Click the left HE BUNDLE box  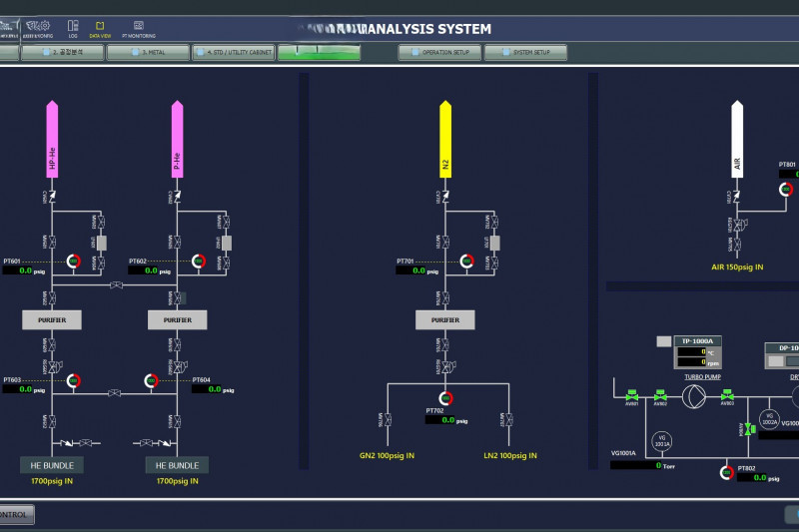[x=51, y=465]
